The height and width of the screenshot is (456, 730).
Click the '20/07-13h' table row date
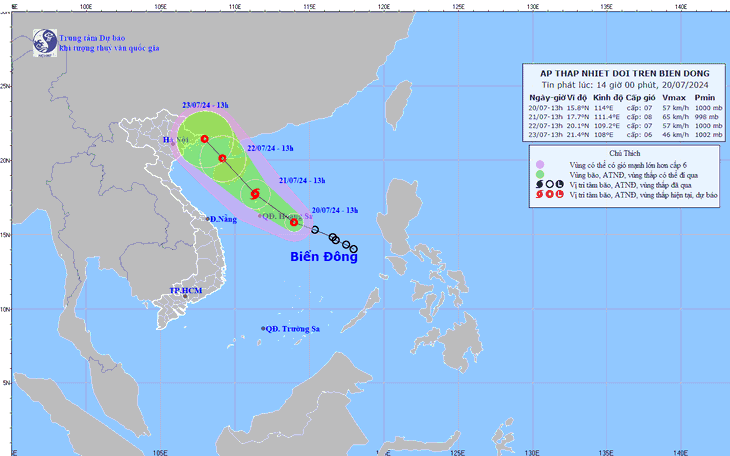pyautogui.click(x=546, y=108)
